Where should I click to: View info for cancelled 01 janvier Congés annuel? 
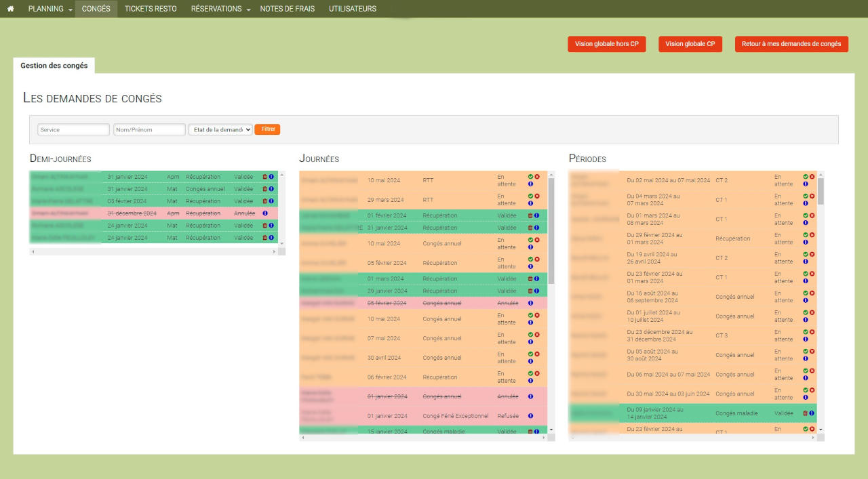tap(531, 396)
